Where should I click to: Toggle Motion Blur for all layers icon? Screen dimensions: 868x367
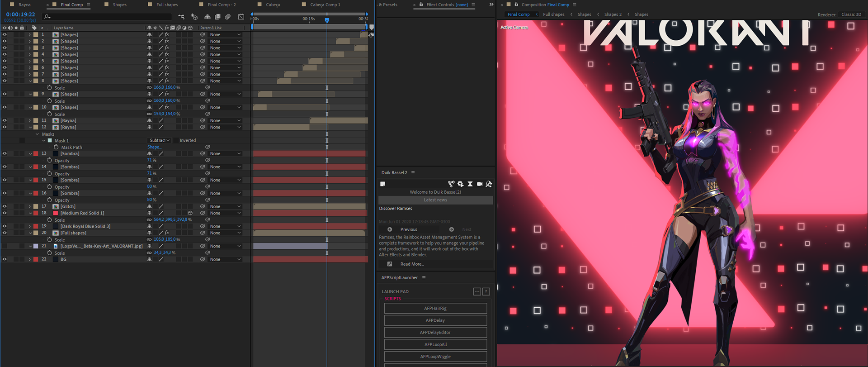228,17
